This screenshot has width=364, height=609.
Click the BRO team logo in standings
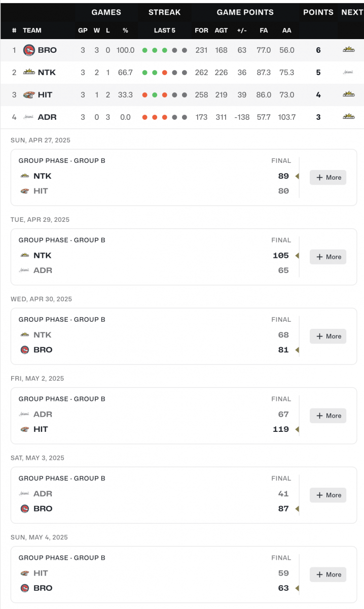click(29, 50)
